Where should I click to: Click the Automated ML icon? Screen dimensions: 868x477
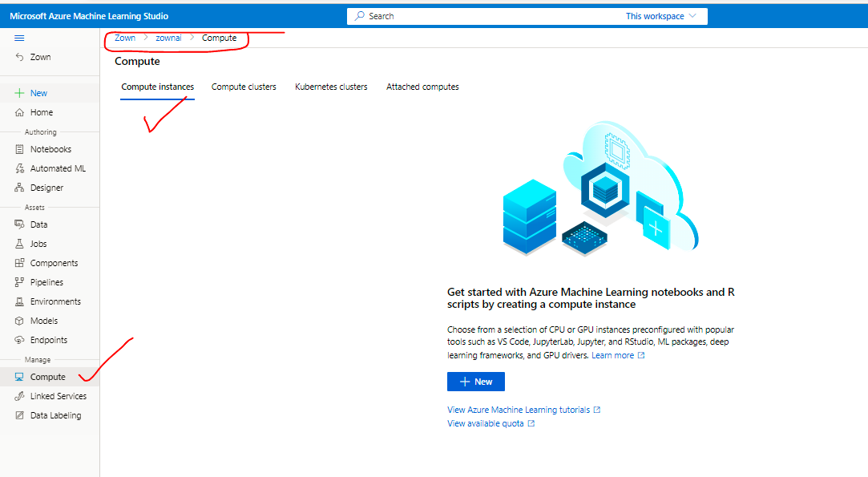click(x=19, y=168)
